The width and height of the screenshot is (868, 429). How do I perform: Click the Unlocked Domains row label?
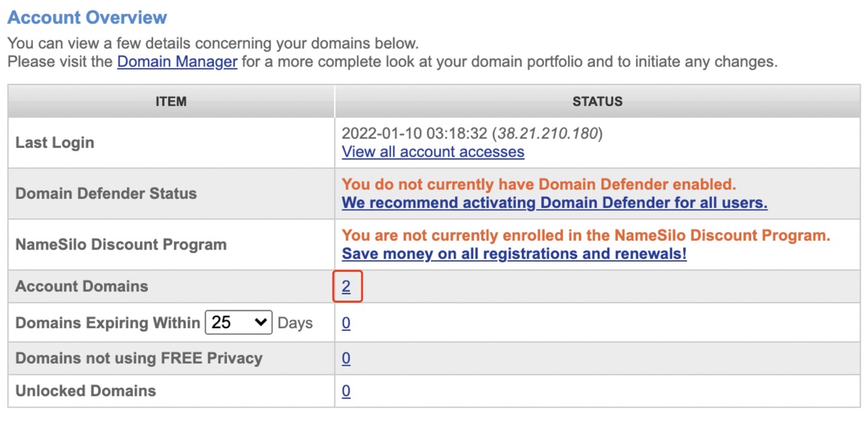(x=85, y=391)
